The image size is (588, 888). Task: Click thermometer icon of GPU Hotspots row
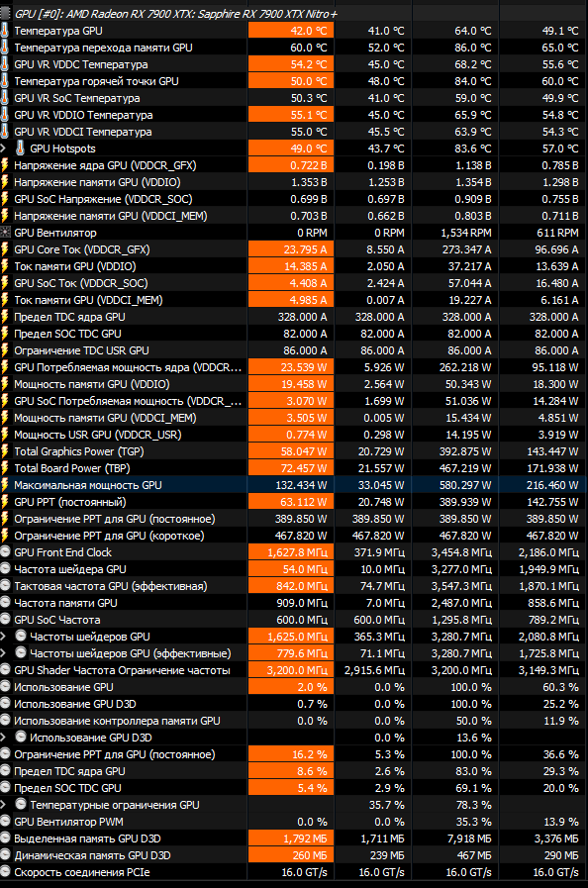[x=21, y=148]
